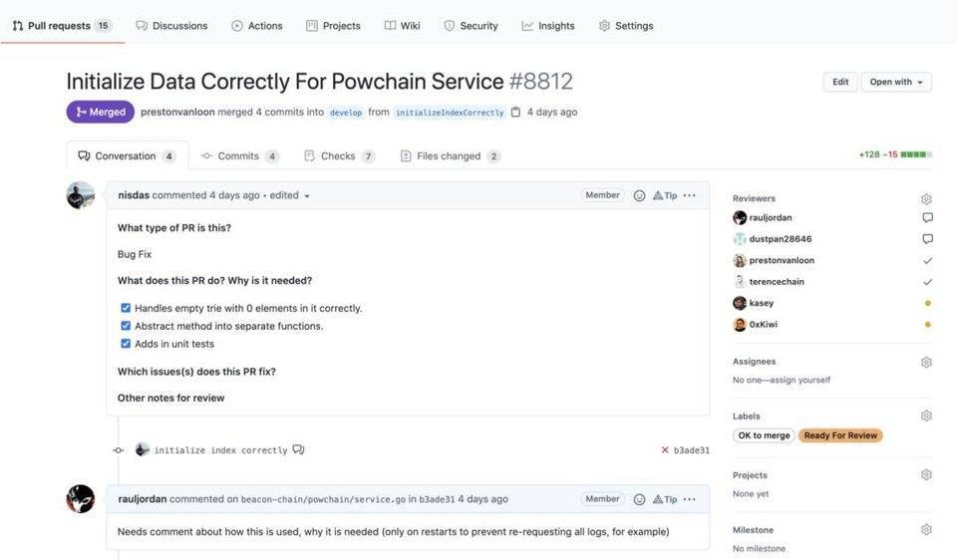Click the 'assign yourself' link
Image resolution: width=957 pixels, height=560 pixels.
coord(797,380)
